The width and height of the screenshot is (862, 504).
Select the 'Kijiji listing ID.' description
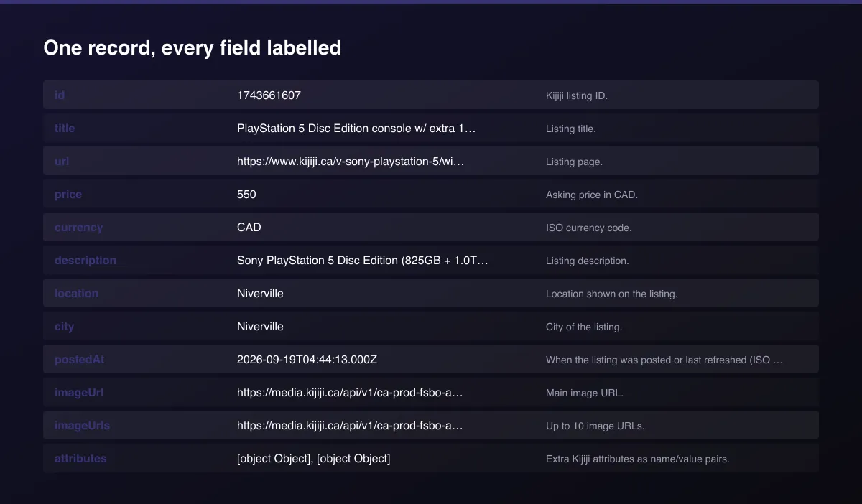577,95
